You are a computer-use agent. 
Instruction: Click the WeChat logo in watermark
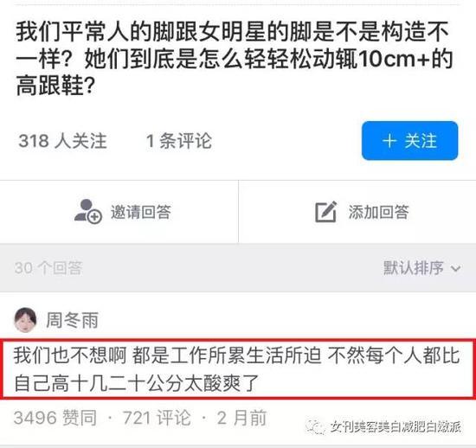click(x=316, y=427)
